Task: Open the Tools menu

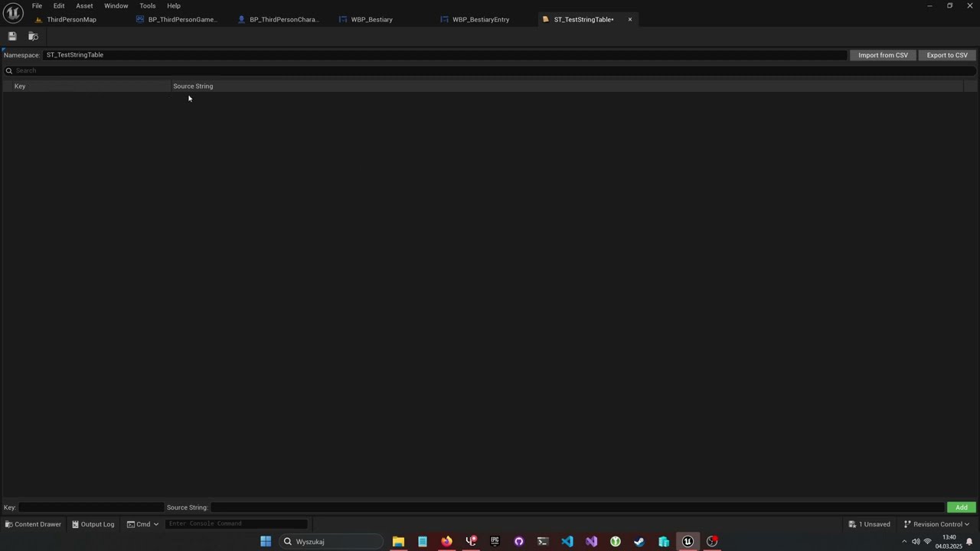Action: click(x=148, y=5)
